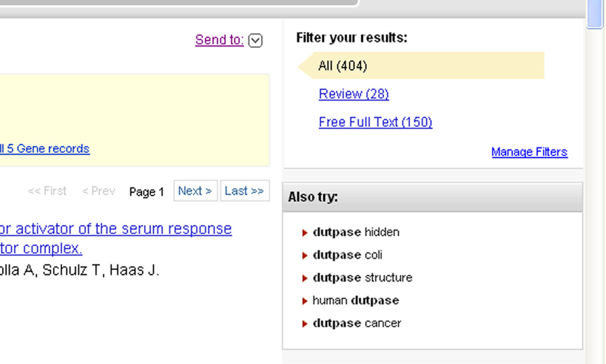The height and width of the screenshot is (364, 606).
Task: Open the Gene records link
Action: coord(44,149)
